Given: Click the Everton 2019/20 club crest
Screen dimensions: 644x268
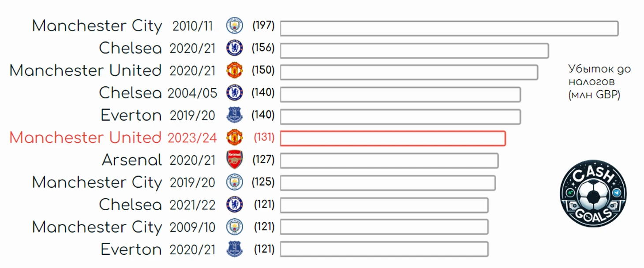Looking at the screenshot, I should coord(235,115).
